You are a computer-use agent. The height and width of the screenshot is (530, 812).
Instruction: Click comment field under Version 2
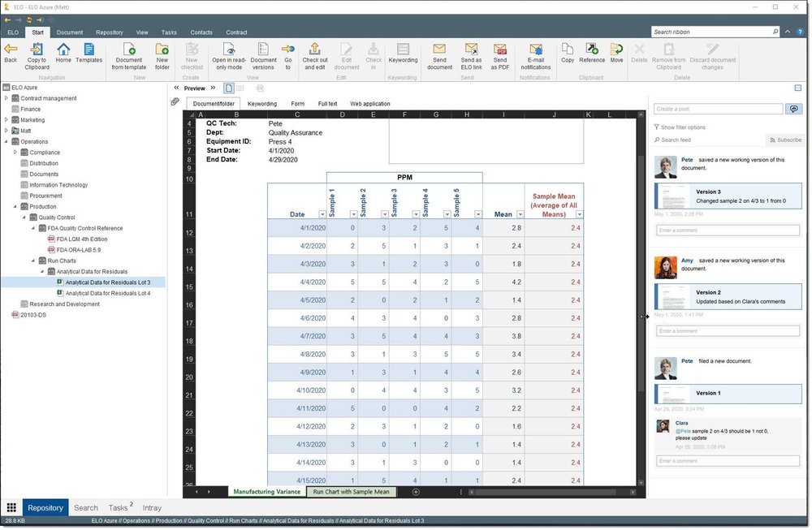click(x=728, y=330)
